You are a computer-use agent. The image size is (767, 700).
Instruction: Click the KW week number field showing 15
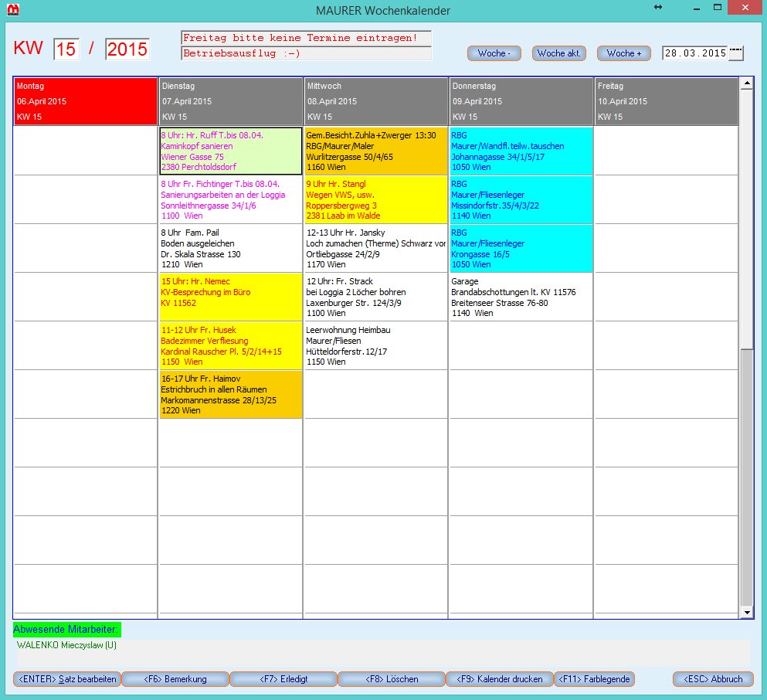66,48
